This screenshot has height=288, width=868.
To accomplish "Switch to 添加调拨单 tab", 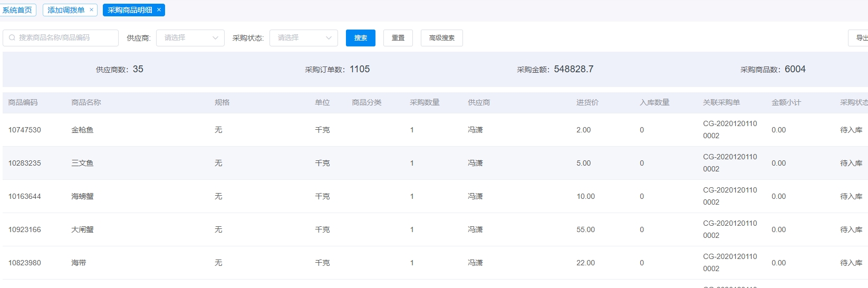I will pos(65,10).
